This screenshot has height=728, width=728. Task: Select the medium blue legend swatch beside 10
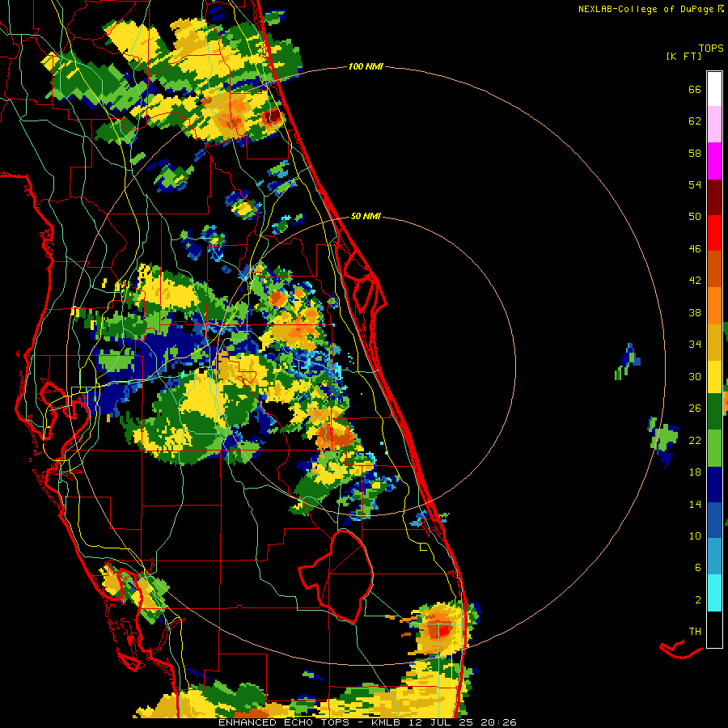[714, 520]
